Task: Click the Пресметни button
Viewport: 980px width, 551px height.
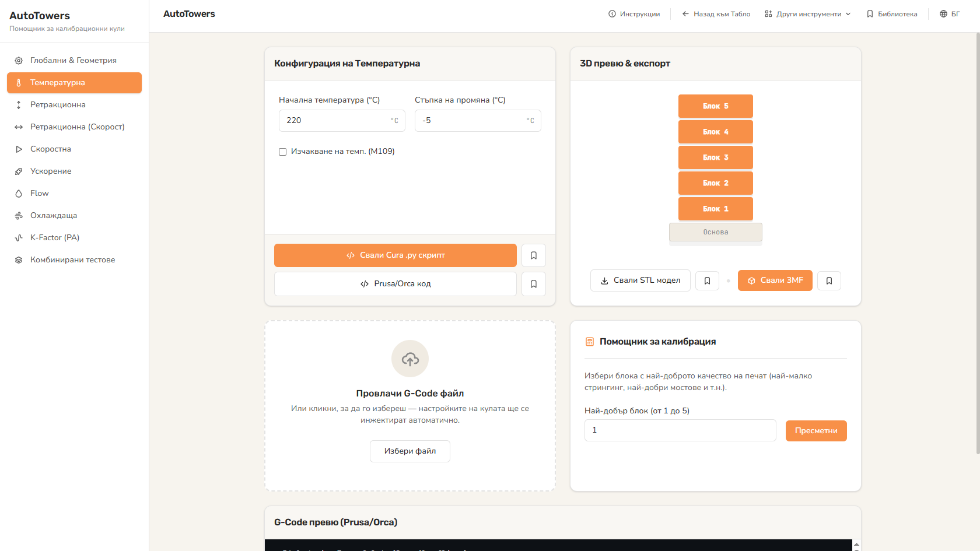Action: (x=816, y=431)
